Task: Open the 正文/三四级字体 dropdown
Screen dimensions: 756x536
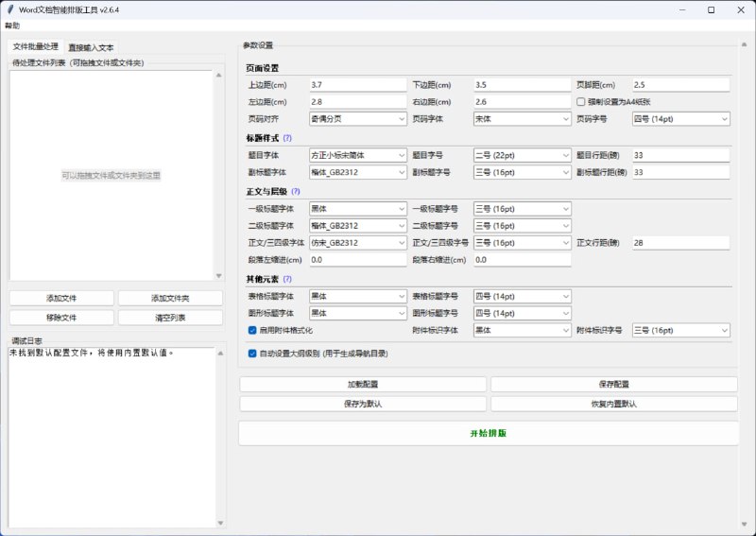Action: (358, 243)
